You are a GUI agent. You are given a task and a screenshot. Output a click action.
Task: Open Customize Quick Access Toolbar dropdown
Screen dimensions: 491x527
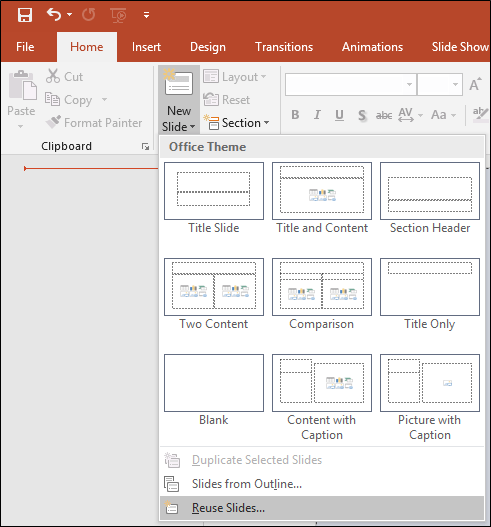point(147,15)
